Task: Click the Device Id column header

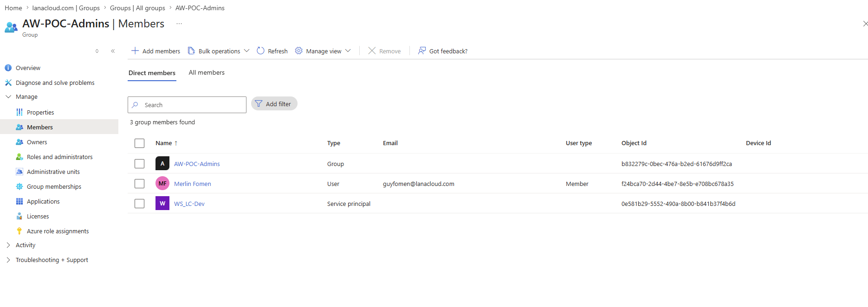Action: click(x=758, y=143)
